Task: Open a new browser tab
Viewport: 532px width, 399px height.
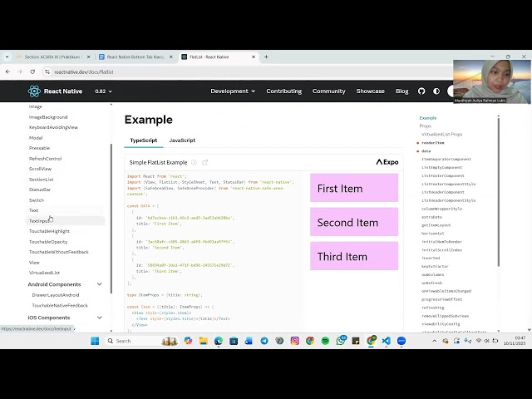Action: [x=266, y=57]
